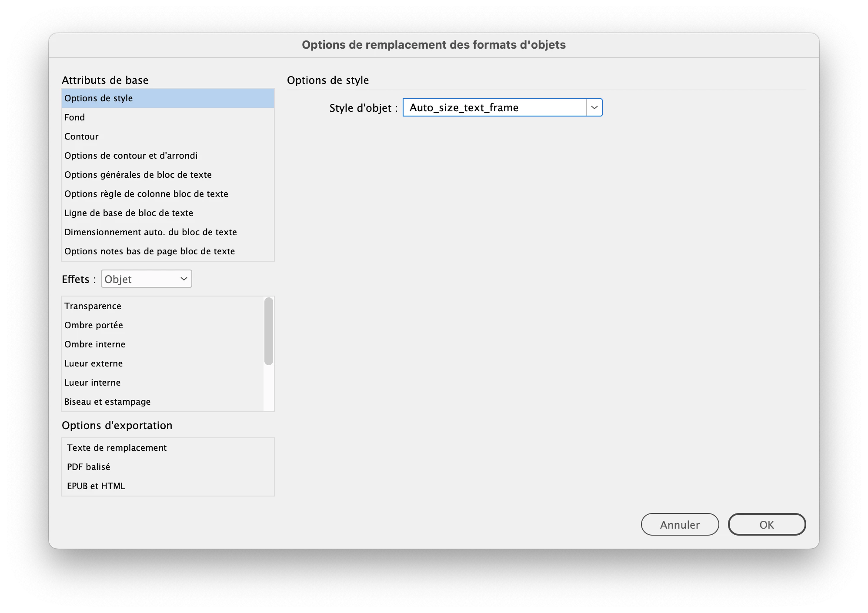Viewport: 868px width, 613px height.
Task: Select the Fond category
Action: (75, 117)
